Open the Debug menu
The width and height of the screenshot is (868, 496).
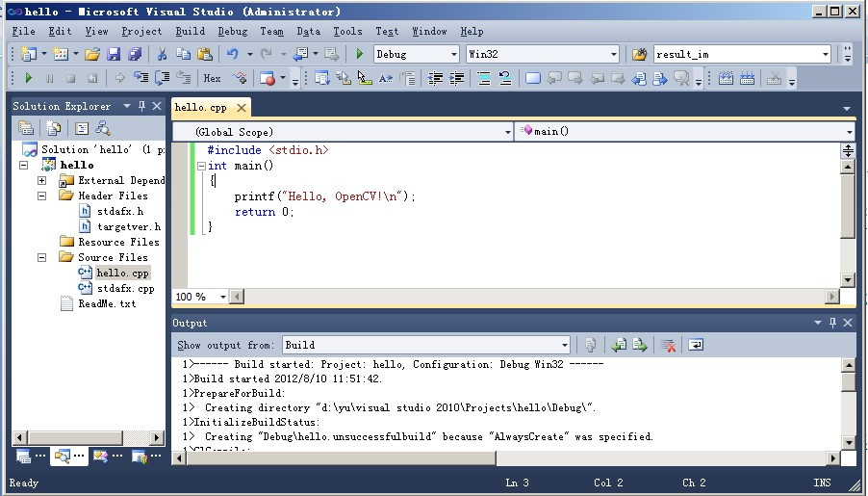click(233, 31)
